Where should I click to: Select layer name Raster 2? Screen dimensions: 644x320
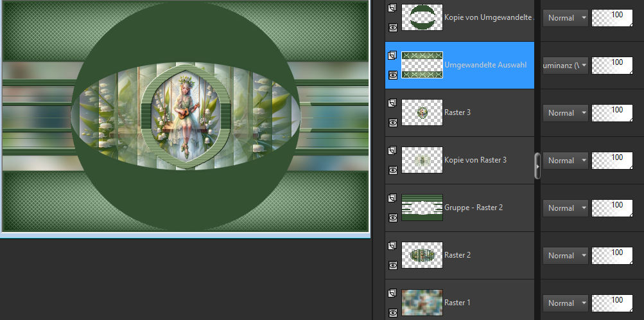pyautogui.click(x=457, y=255)
